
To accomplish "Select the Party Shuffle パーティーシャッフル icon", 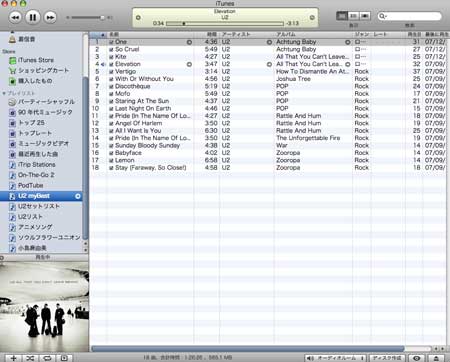I will (x=12, y=102).
